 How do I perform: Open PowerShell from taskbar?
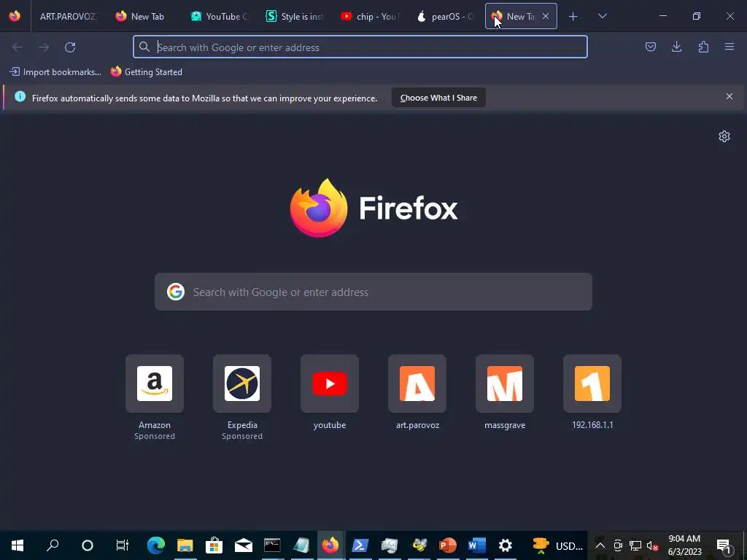pyautogui.click(x=360, y=545)
